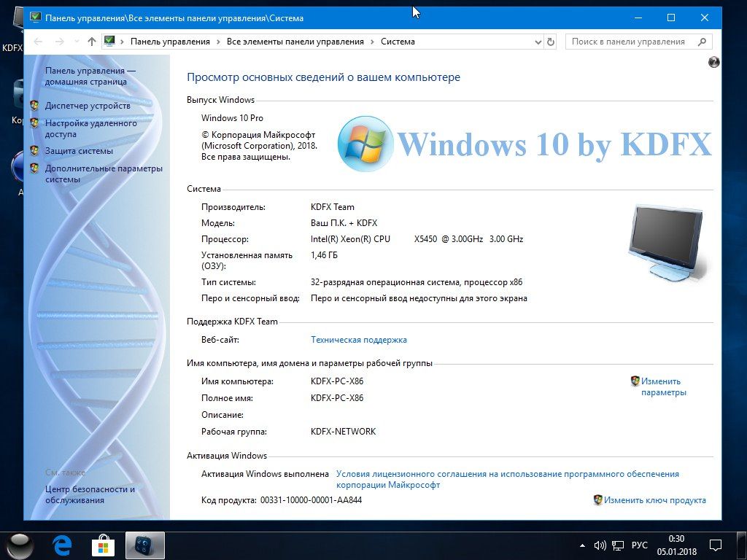Viewport: 747px width, 560px height.
Task: Click shield icon beside 'Дополнительные параметры системы'
Action: (x=34, y=168)
